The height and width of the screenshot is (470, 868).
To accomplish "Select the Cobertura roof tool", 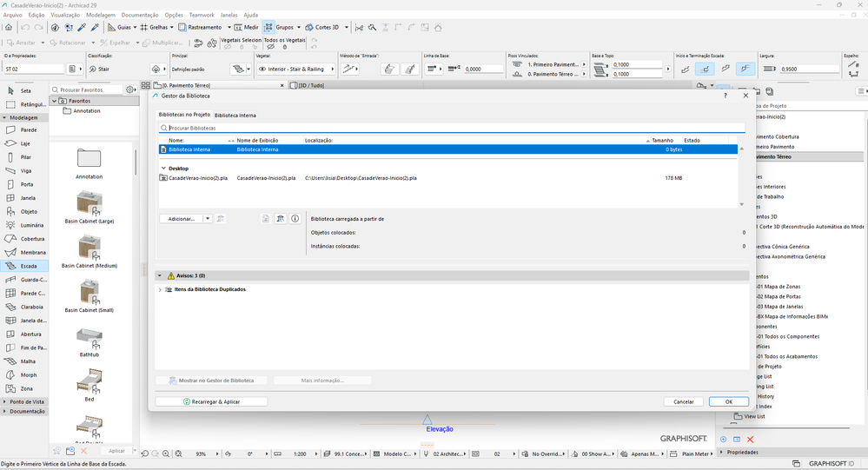I will pos(23,239).
